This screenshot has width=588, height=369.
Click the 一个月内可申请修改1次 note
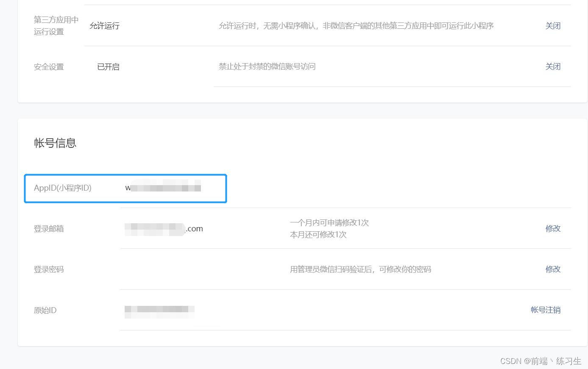click(329, 222)
